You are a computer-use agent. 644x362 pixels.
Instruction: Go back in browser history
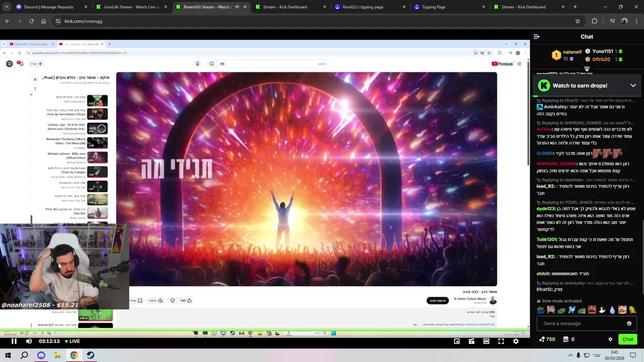[x=7, y=21]
